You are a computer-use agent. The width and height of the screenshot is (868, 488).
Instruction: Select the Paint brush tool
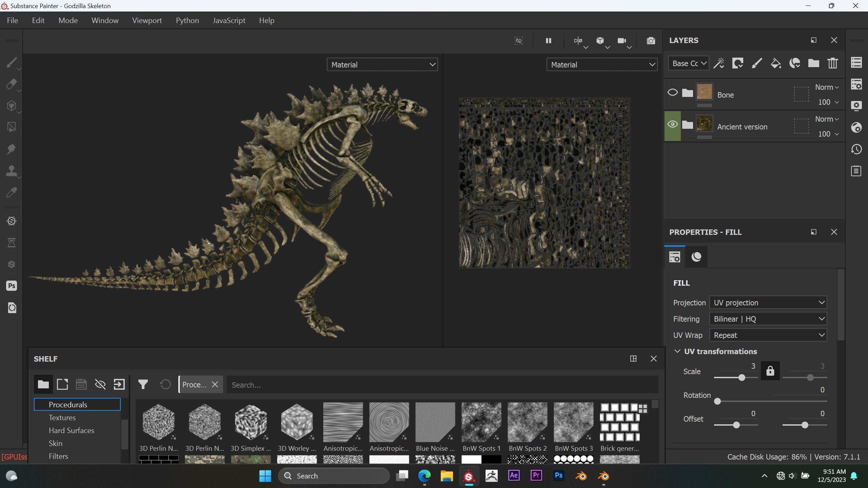pos(11,63)
